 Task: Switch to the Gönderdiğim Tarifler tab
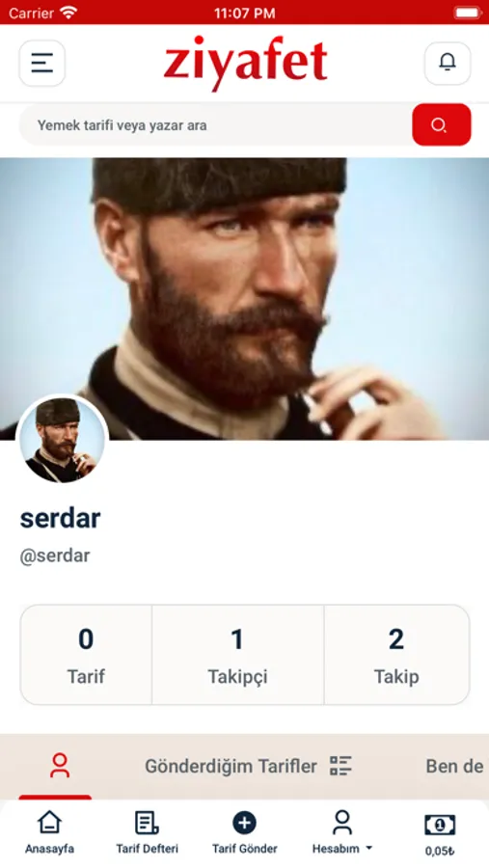coord(231,766)
